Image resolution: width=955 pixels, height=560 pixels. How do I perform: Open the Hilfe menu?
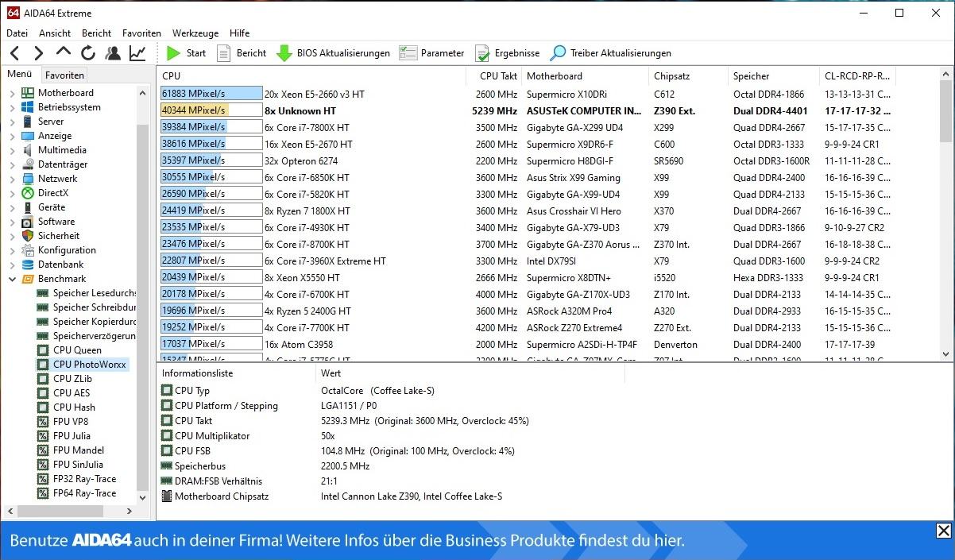pos(239,33)
